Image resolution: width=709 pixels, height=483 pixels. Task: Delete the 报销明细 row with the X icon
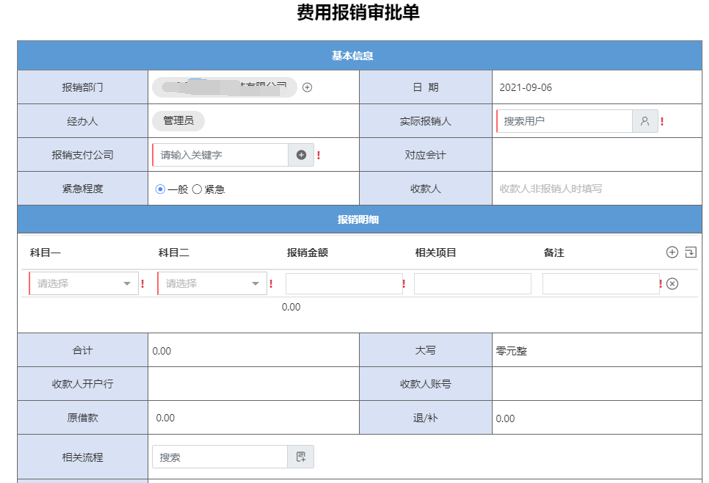click(x=672, y=284)
